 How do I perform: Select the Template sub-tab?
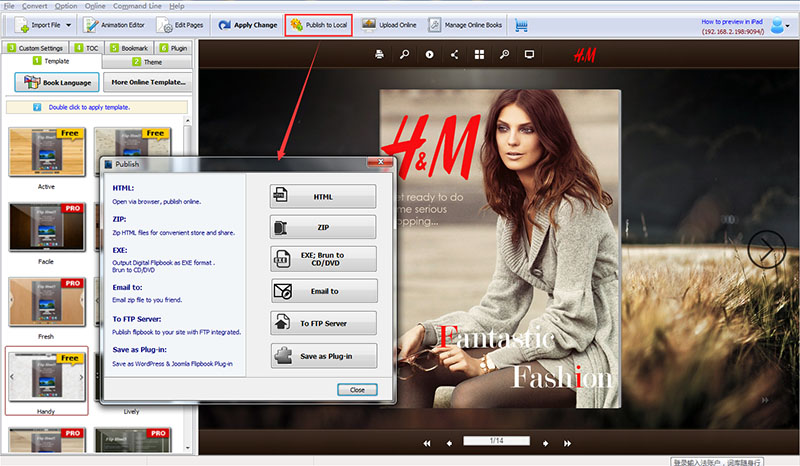click(x=51, y=61)
